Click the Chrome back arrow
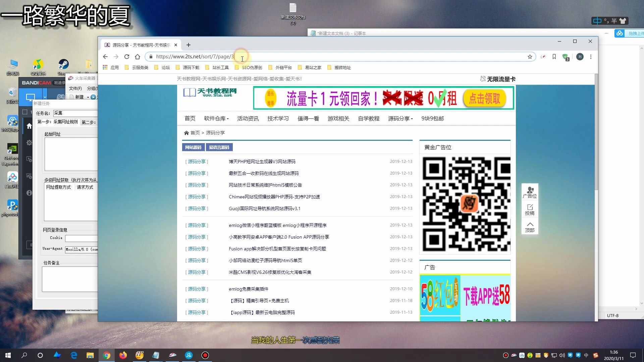Screen dimensions: 644x362 [105, 57]
